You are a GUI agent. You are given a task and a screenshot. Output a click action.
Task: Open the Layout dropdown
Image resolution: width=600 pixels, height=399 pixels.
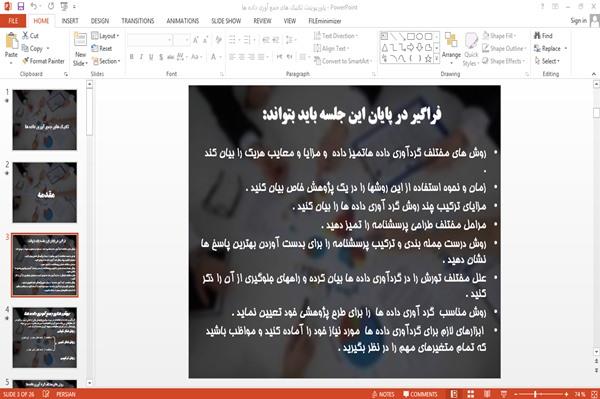coord(106,36)
